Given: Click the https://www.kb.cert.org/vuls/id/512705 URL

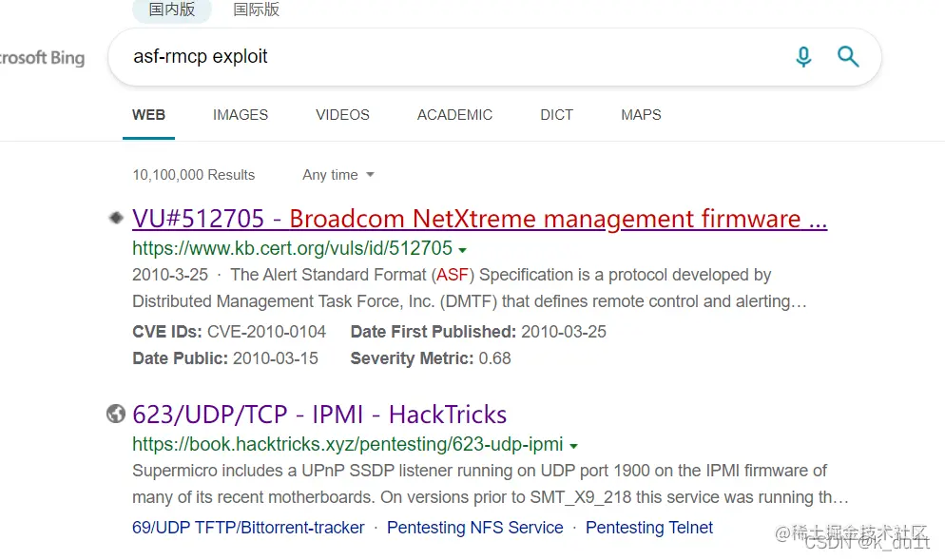Looking at the screenshot, I should coord(292,248).
